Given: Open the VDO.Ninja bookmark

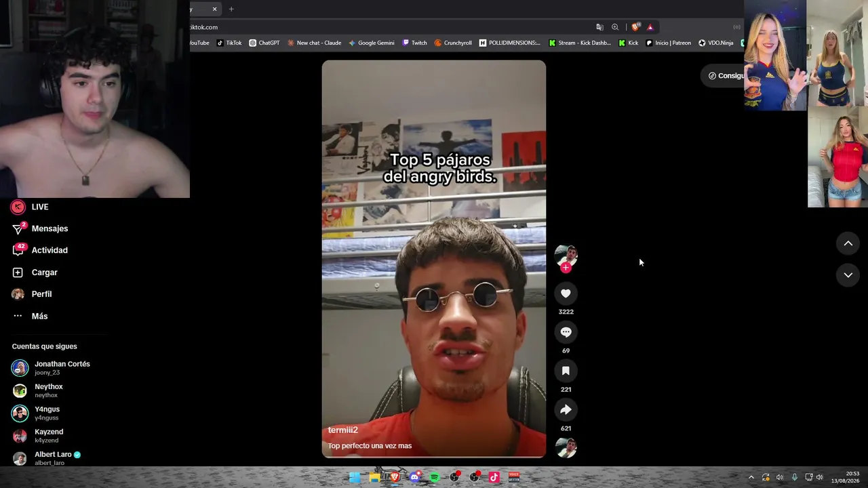Looking at the screenshot, I should tap(716, 43).
